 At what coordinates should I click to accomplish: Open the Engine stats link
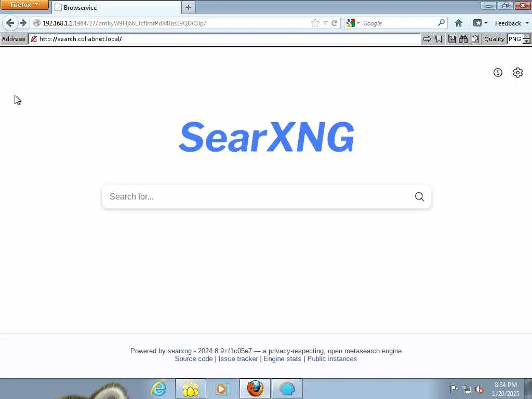[x=282, y=358]
